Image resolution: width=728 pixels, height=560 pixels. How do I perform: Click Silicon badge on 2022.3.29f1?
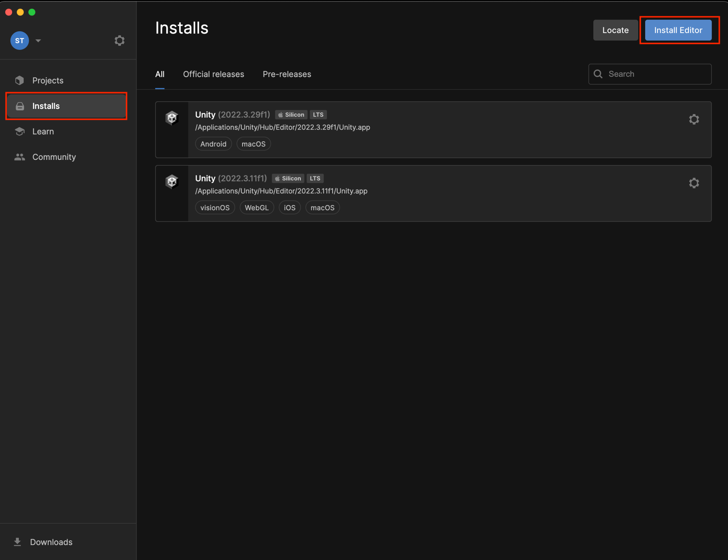(x=291, y=115)
